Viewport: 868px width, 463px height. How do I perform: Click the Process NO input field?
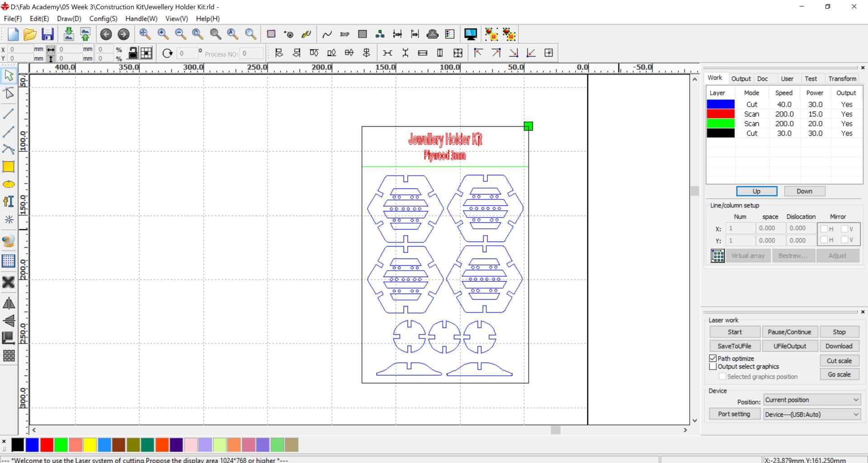[251, 53]
